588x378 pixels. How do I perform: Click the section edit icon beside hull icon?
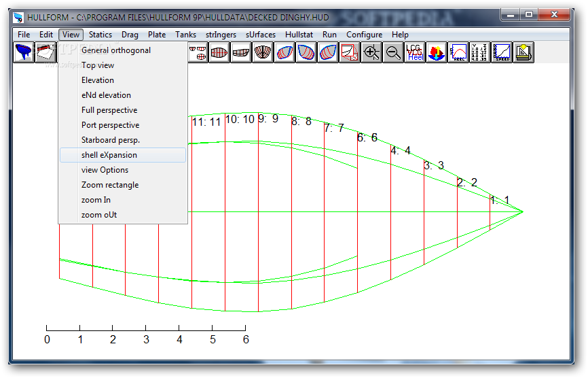click(x=45, y=52)
